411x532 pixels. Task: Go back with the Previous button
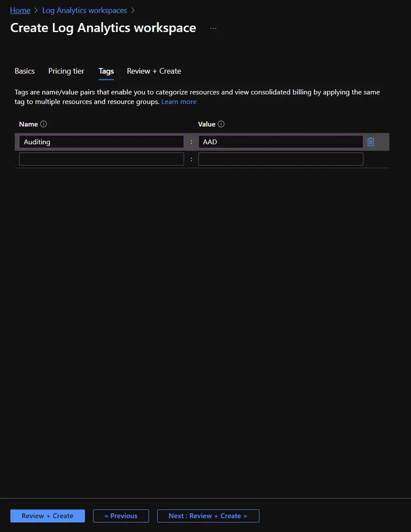(x=121, y=516)
